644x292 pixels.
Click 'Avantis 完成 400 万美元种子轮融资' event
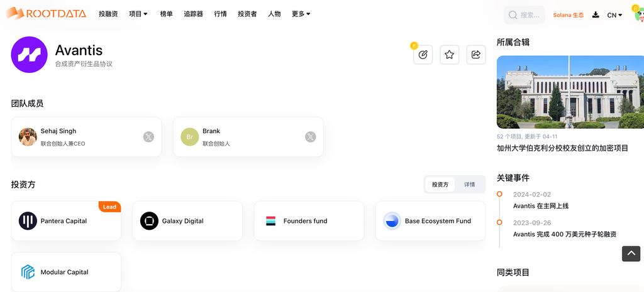click(565, 234)
